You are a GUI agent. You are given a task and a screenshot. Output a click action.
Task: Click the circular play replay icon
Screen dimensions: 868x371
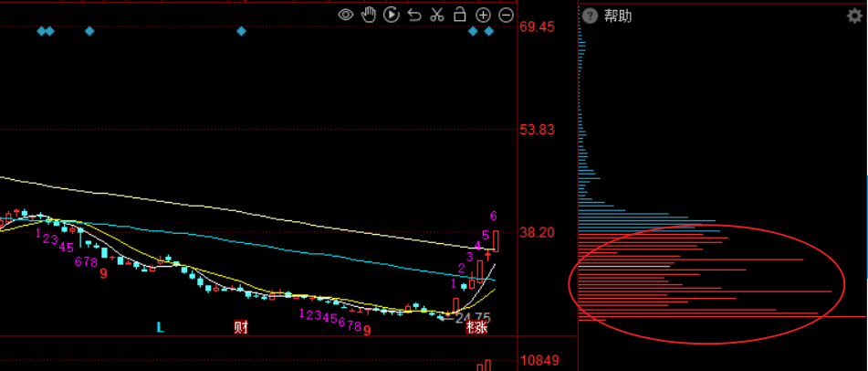[x=392, y=14]
